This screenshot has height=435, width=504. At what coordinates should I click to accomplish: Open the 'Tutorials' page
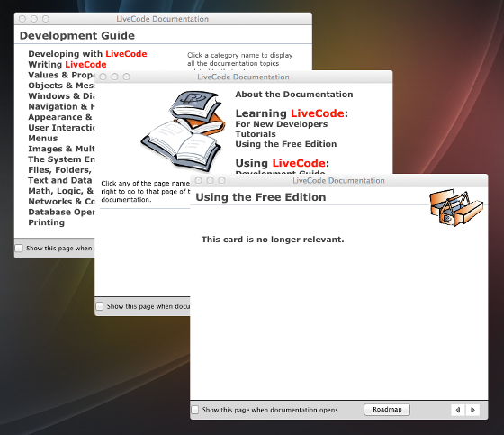click(x=256, y=134)
